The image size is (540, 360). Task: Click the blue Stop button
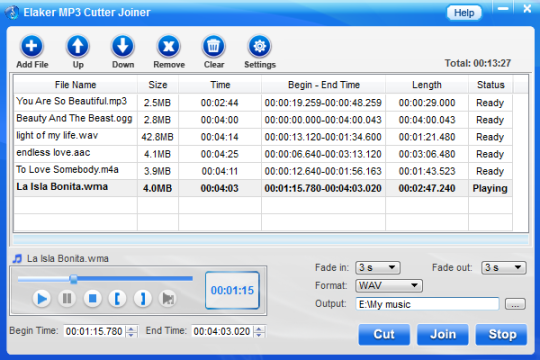[501, 334]
